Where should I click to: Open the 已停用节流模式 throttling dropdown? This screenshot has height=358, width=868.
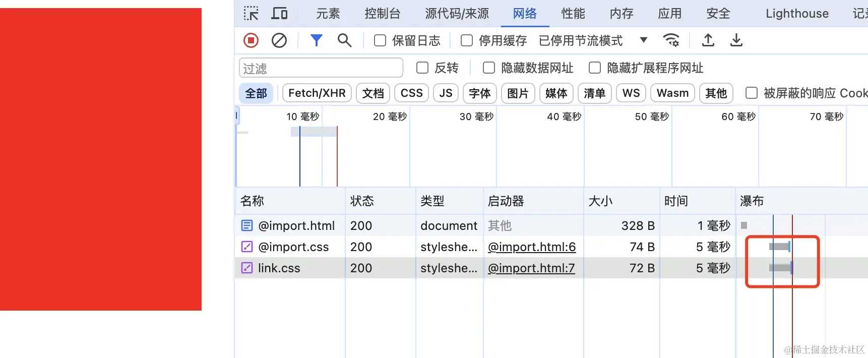(593, 40)
